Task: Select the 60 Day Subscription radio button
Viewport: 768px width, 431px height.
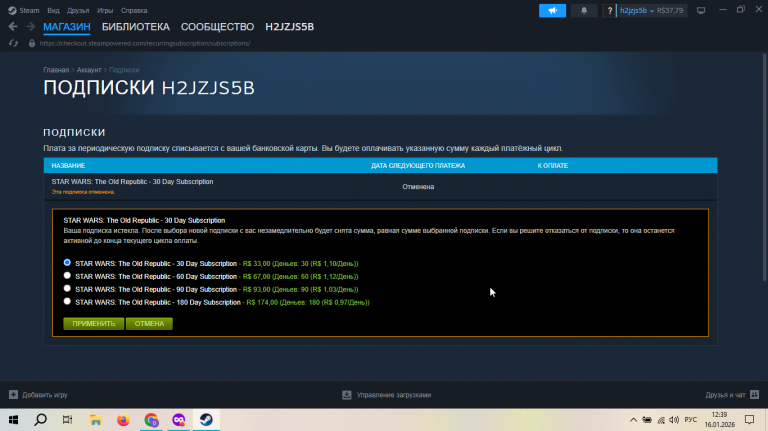Action: click(x=67, y=276)
